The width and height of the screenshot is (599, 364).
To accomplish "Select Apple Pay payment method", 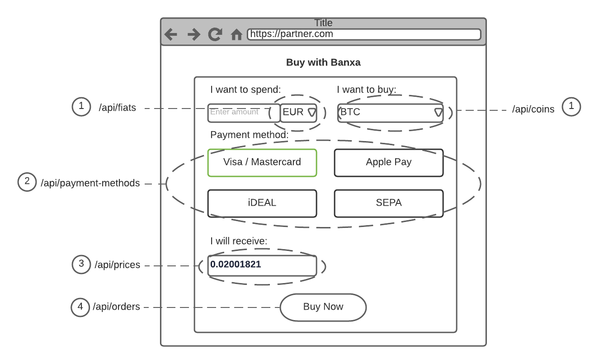I will [389, 162].
